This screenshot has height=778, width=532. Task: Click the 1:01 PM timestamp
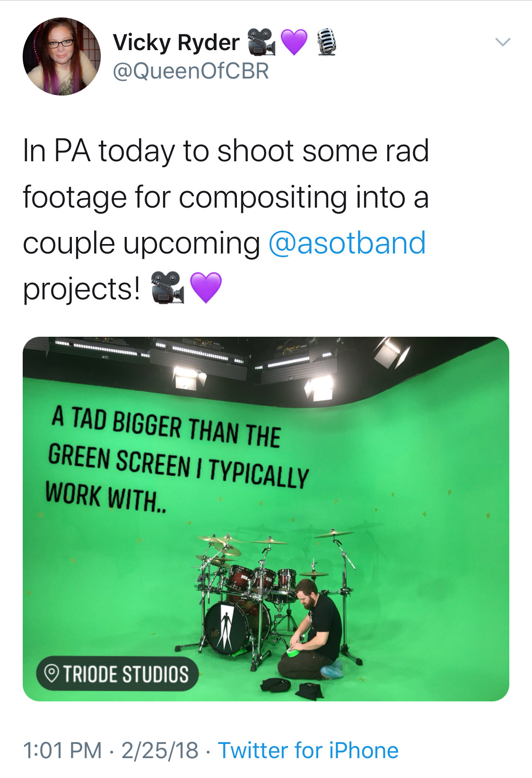click(62, 751)
